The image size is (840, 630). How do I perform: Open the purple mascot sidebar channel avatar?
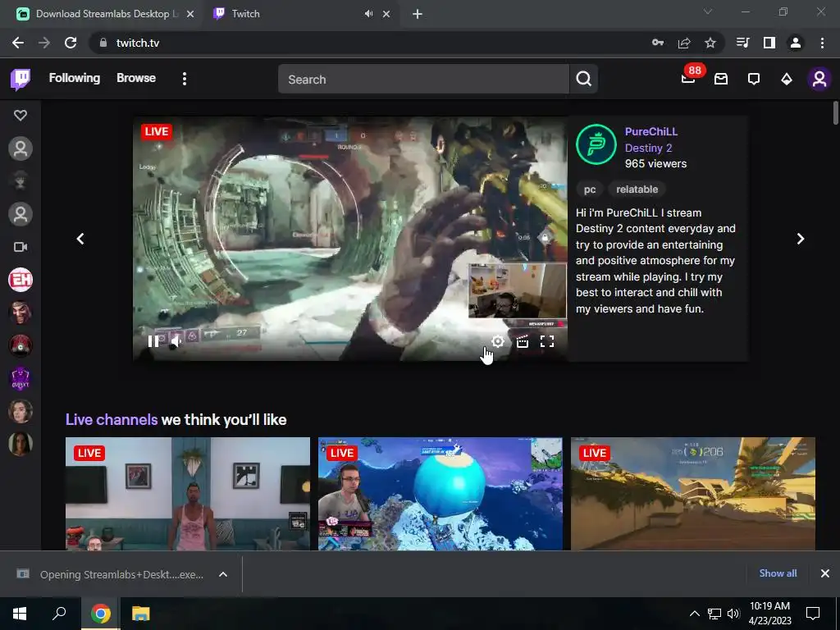pos(21,378)
